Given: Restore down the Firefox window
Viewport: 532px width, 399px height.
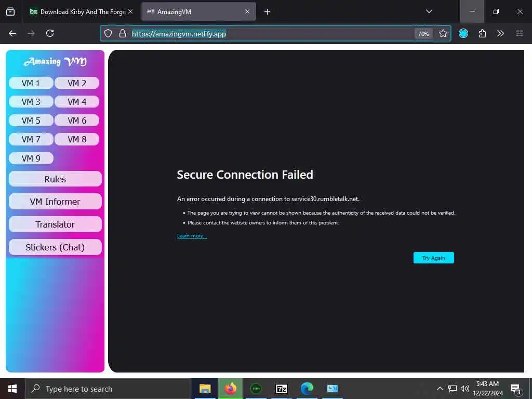Looking at the screenshot, I should pyautogui.click(x=496, y=11).
